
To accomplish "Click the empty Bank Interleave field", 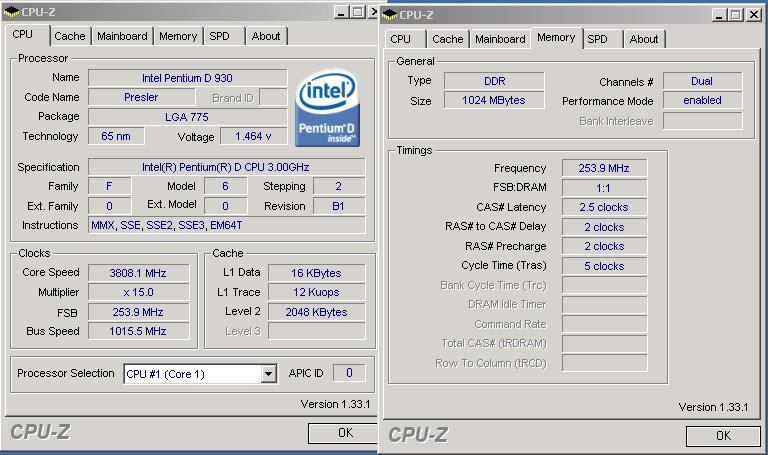I will [702, 121].
